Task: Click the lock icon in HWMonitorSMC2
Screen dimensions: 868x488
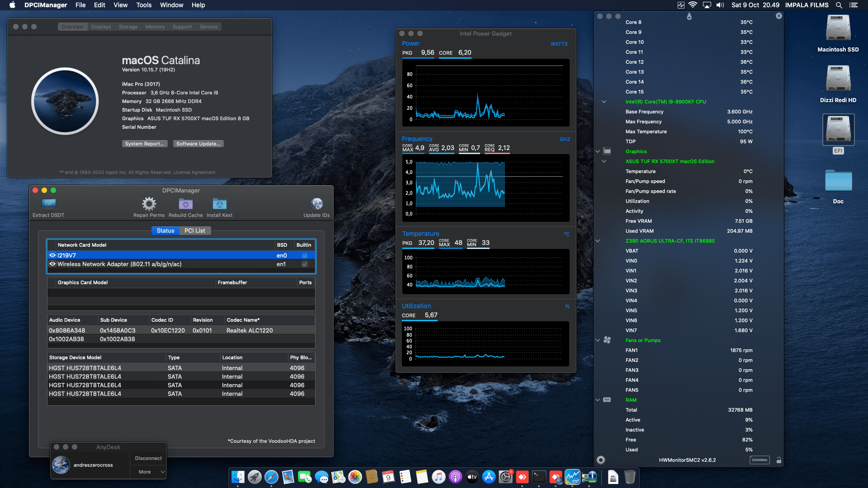Action: coord(778,460)
